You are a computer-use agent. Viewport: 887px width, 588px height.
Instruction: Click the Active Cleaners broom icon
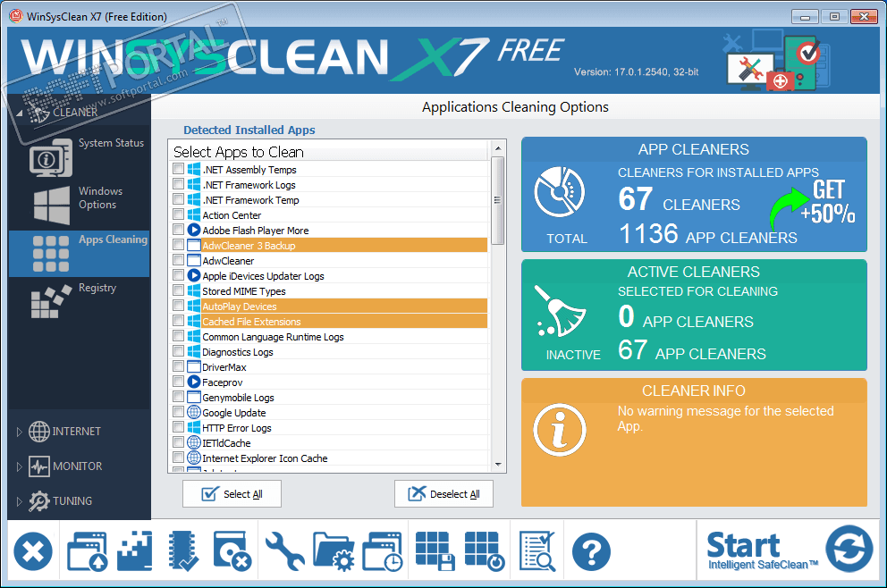pyautogui.click(x=560, y=312)
